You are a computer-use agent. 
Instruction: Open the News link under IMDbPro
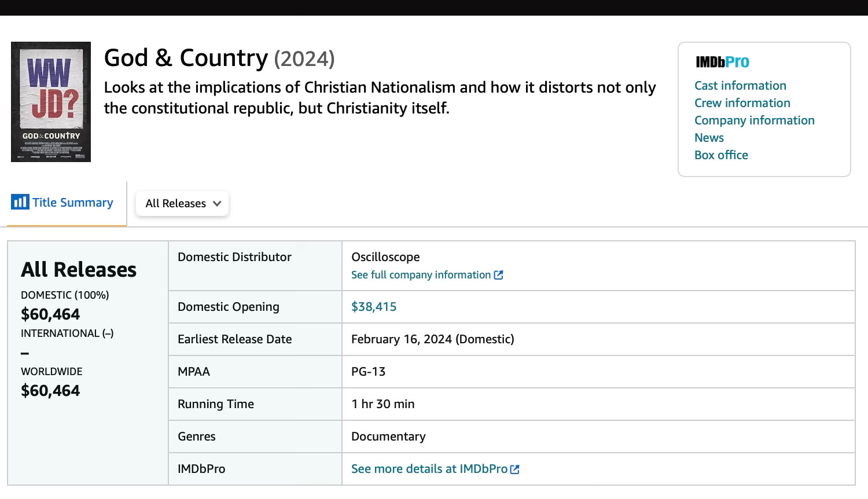[709, 138]
